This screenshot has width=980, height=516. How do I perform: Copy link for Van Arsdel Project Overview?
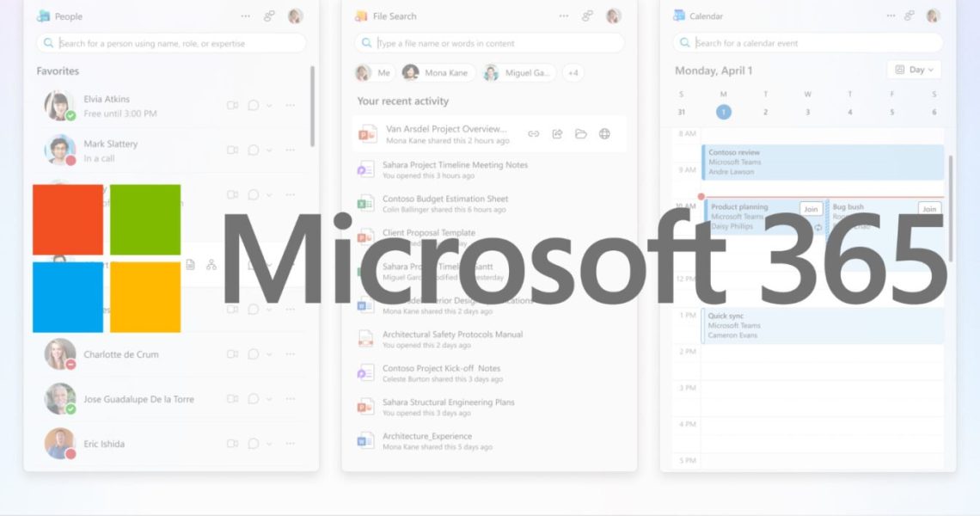pyautogui.click(x=533, y=134)
